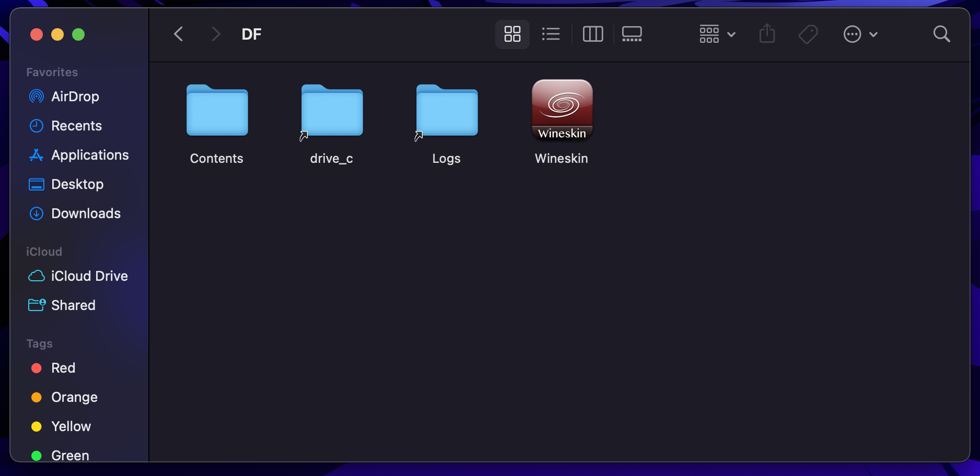The width and height of the screenshot is (980, 476).
Task: Click the Search magnifier icon
Action: [941, 34]
